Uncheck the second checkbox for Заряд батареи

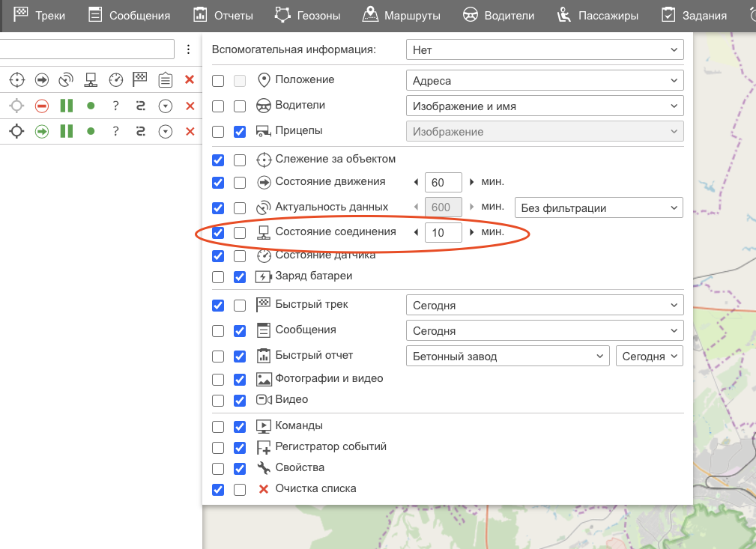[x=240, y=276]
